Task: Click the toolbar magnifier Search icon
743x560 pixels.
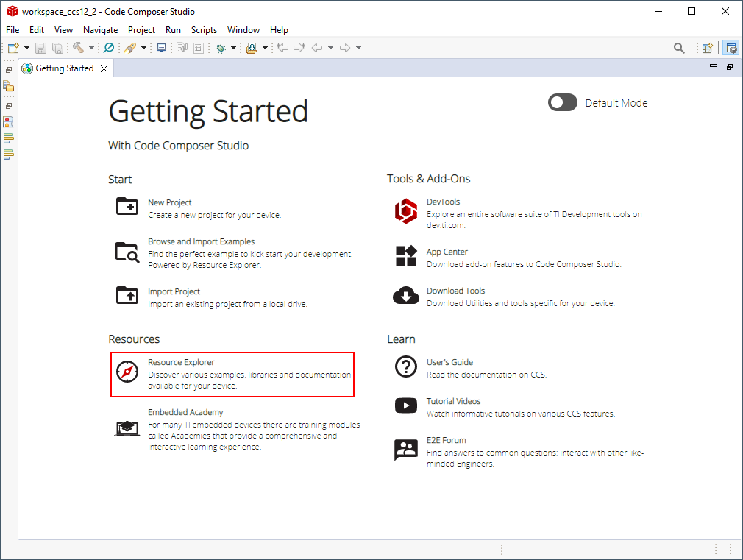Action: [679, 48]
